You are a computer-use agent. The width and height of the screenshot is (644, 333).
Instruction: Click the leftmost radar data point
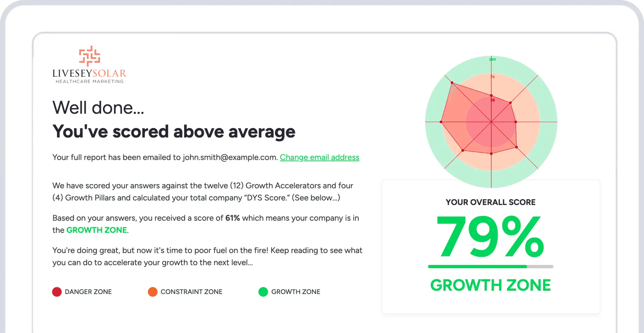441,122
